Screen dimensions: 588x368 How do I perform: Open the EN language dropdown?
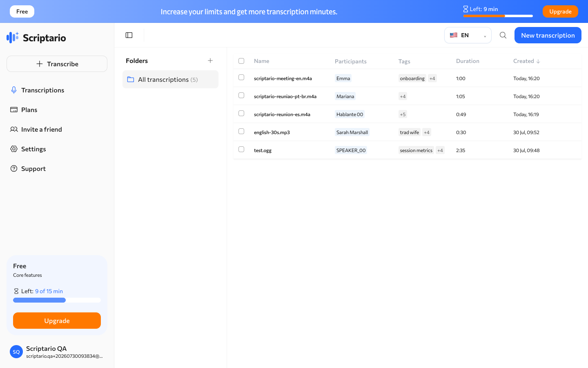(468, 35)
